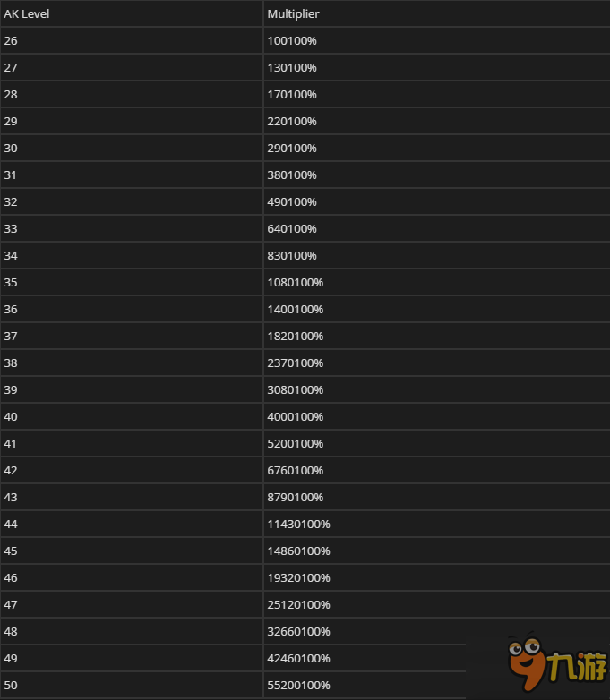The height and width of the screenshot is (700, 610).
Task: Click the AK Level column header
Action: (x=26, y=13)
